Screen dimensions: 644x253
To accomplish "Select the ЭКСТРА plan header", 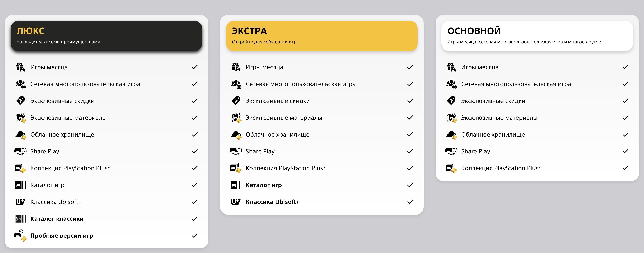I will tap(322, 36).
